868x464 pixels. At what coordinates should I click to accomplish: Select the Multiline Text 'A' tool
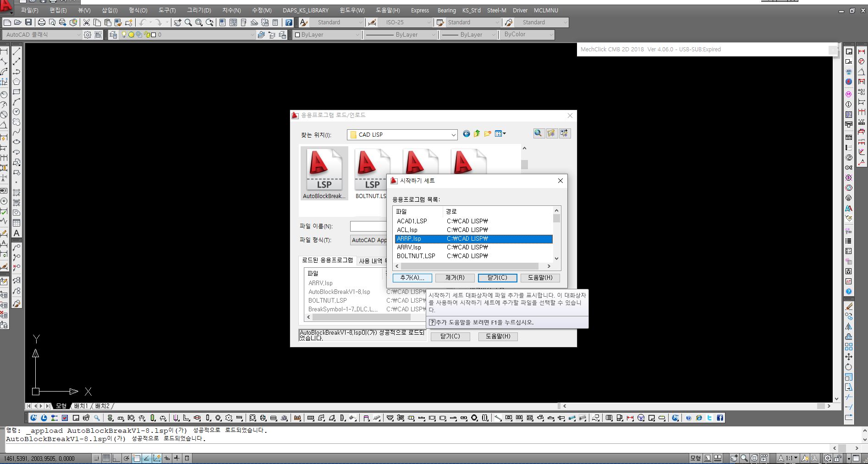[16, 233]
